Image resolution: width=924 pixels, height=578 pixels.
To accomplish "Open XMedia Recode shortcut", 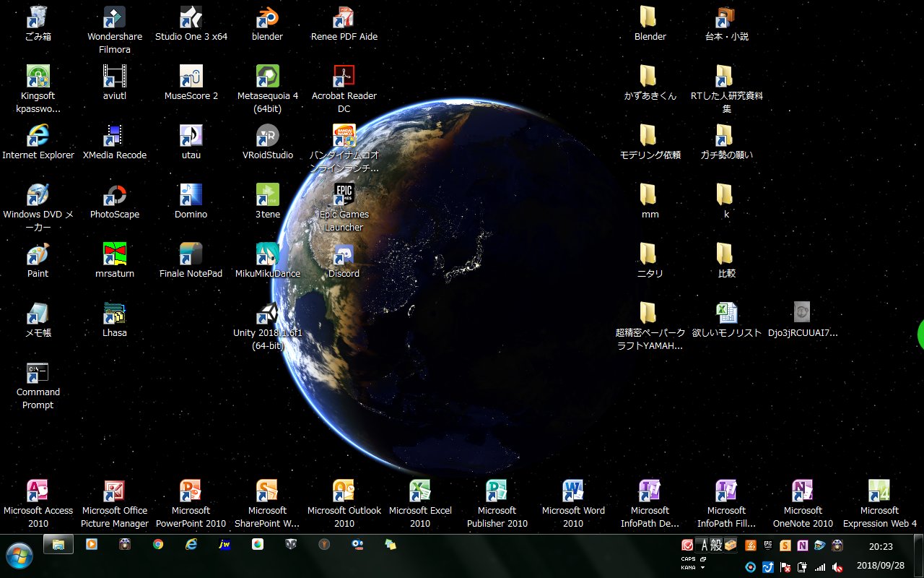I will [115, 142].
